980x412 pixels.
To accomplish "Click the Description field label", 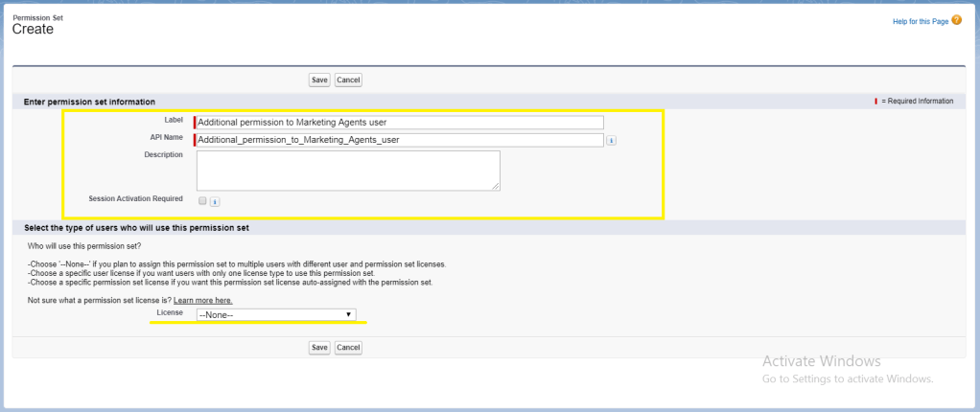I will click(x=163, y=155).
